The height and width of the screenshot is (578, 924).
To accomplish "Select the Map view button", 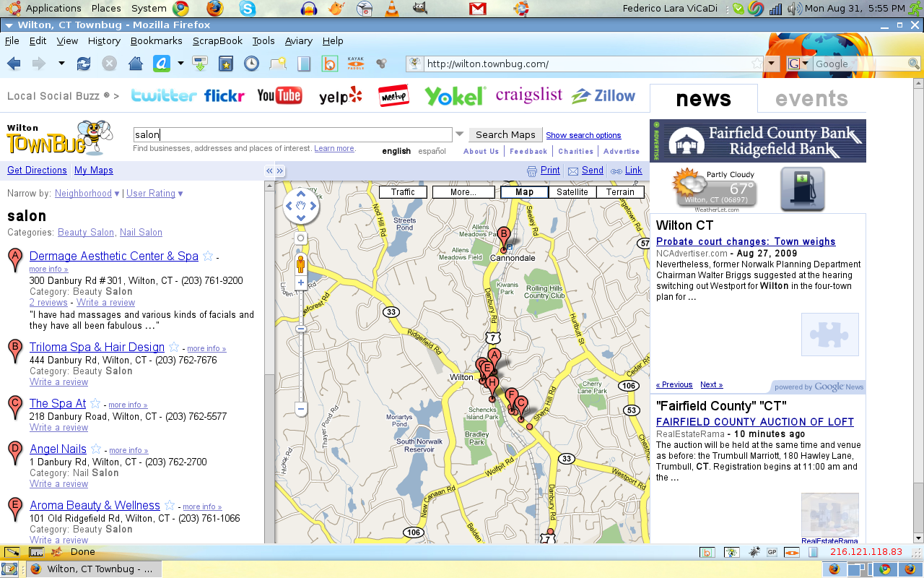I will [x=525, y=192].
